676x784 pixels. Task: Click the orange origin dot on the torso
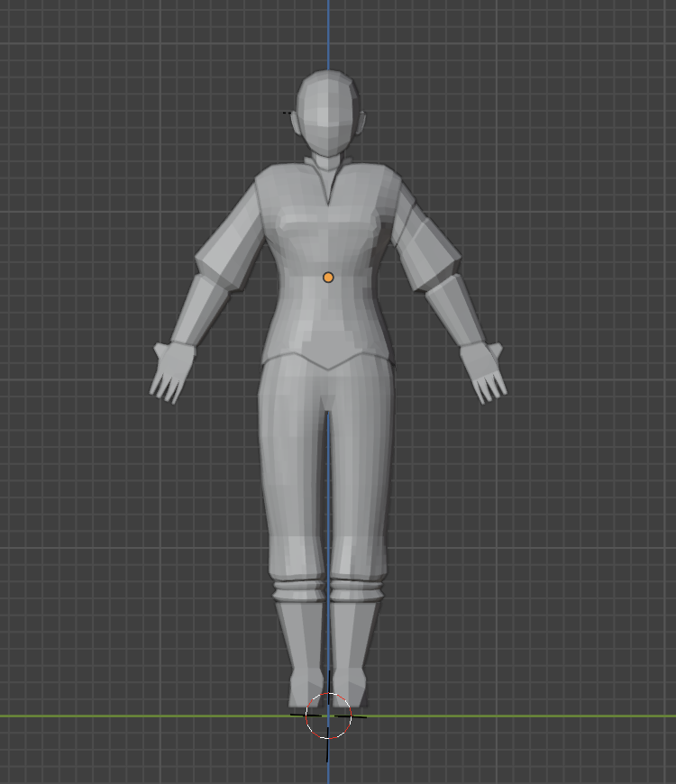[328, 278]
